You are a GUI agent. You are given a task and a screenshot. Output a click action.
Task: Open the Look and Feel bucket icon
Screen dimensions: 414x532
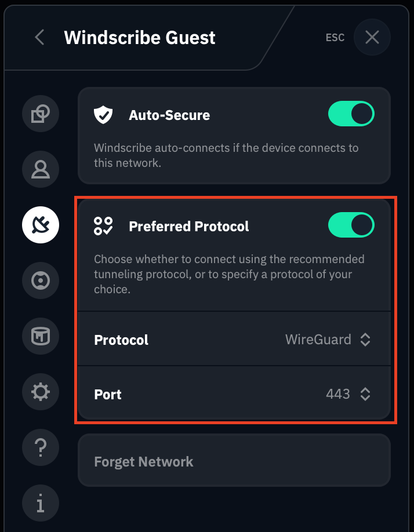pyautogui.click(x=41, y=336)
